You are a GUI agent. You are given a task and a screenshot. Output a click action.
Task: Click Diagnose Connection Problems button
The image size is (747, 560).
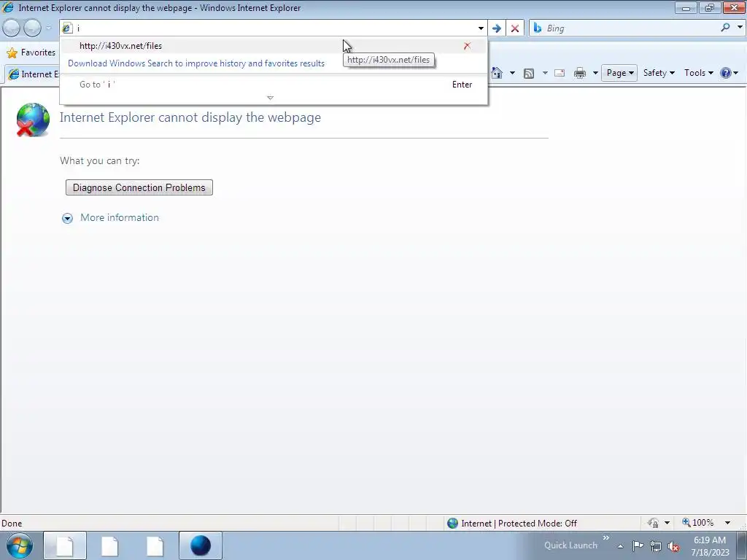pyautogui.click(x=139, y=187)
